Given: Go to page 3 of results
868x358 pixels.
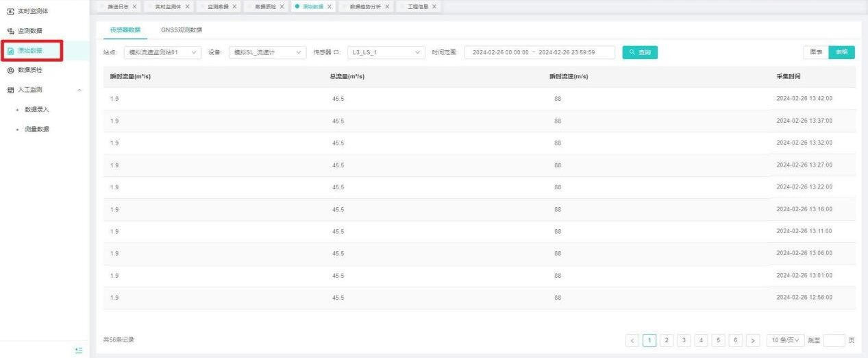Looking at the screenshot, I should point(684,341).
